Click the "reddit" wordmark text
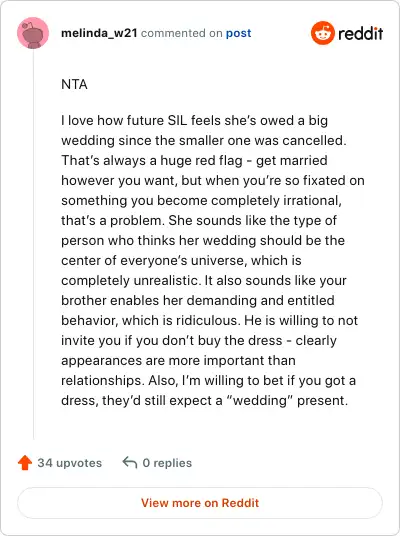Image resolution: width=400 pixels, height=536 pixels. [x=360, y=34]
